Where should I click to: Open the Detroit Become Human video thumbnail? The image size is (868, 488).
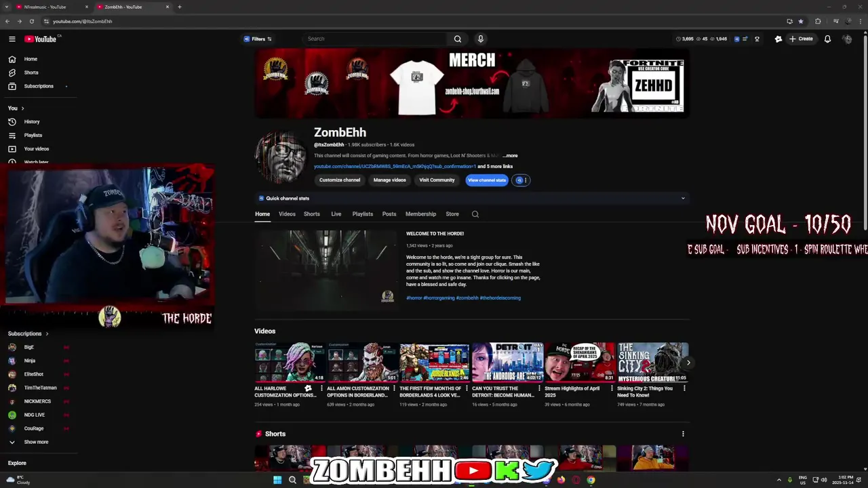[x=508, y=363]
